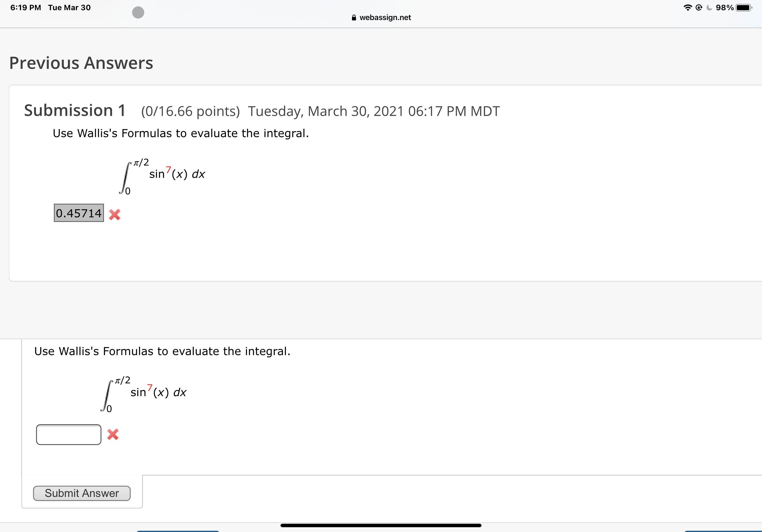
Task: Click the battery icon in status bar
Action: (x=744, y=7)
